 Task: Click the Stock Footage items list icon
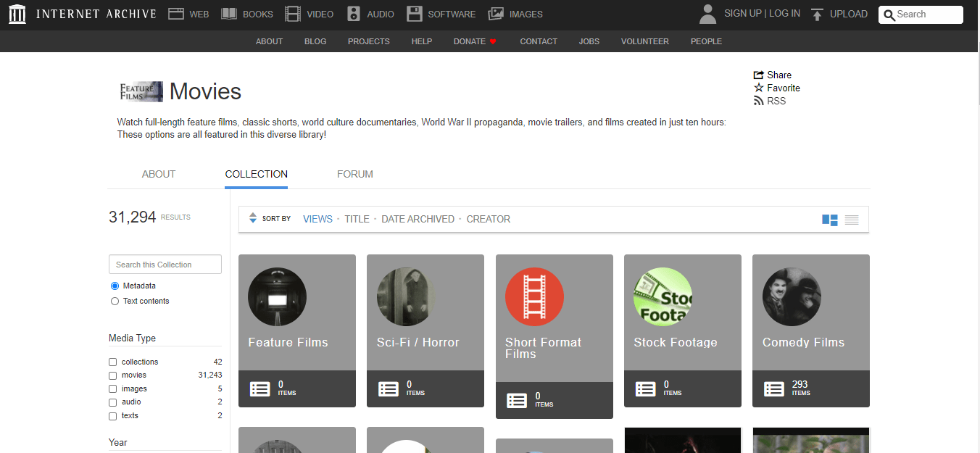pyautogui.click(x=646, y=388)
